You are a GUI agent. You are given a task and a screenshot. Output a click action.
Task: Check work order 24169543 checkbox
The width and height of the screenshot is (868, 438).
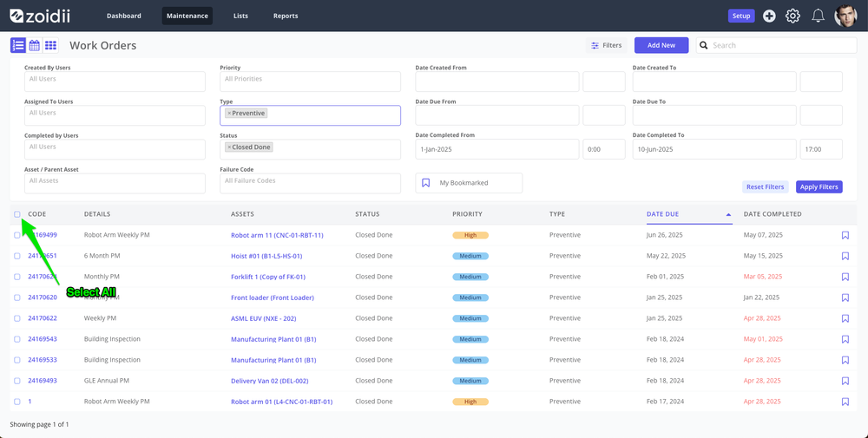click(x=17, y=339)
